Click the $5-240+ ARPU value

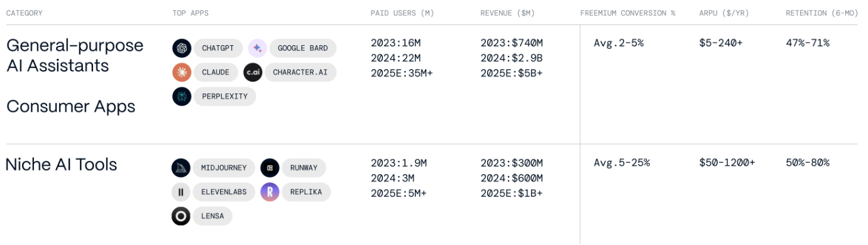[721, 43]
